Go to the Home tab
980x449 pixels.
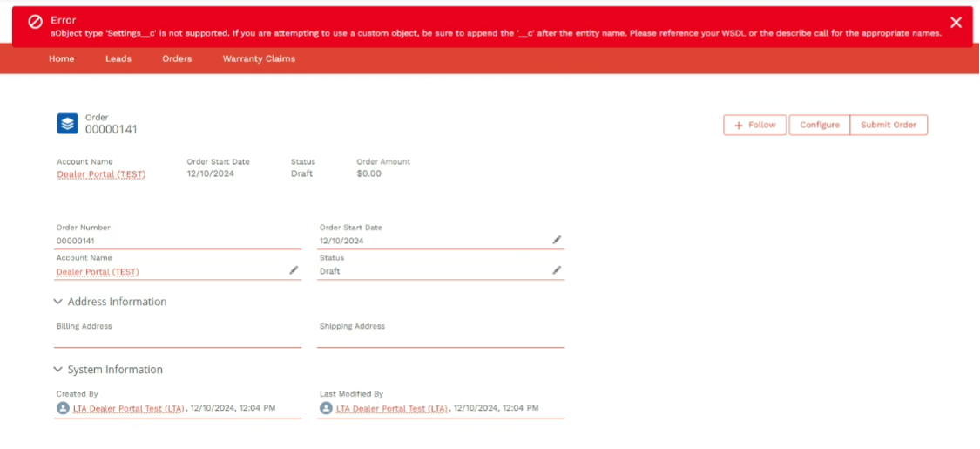pyautogui.click(x=61, y=58)
